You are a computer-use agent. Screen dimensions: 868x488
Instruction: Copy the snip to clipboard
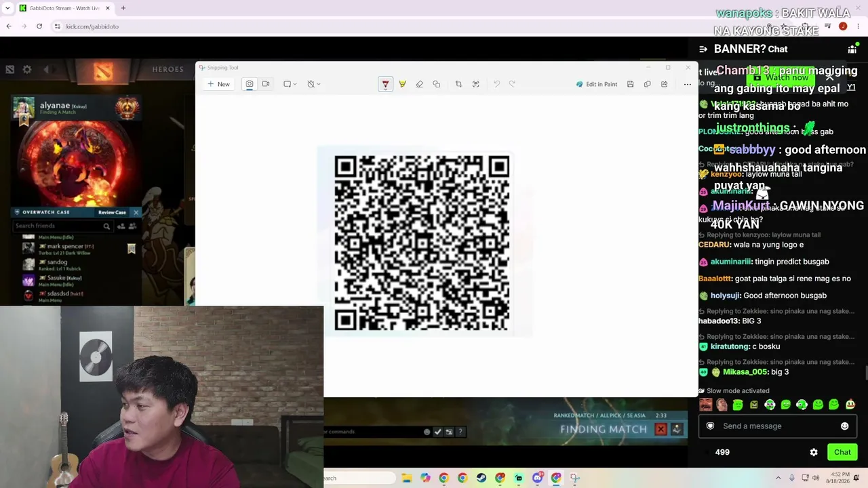click(x=647, y=84)
